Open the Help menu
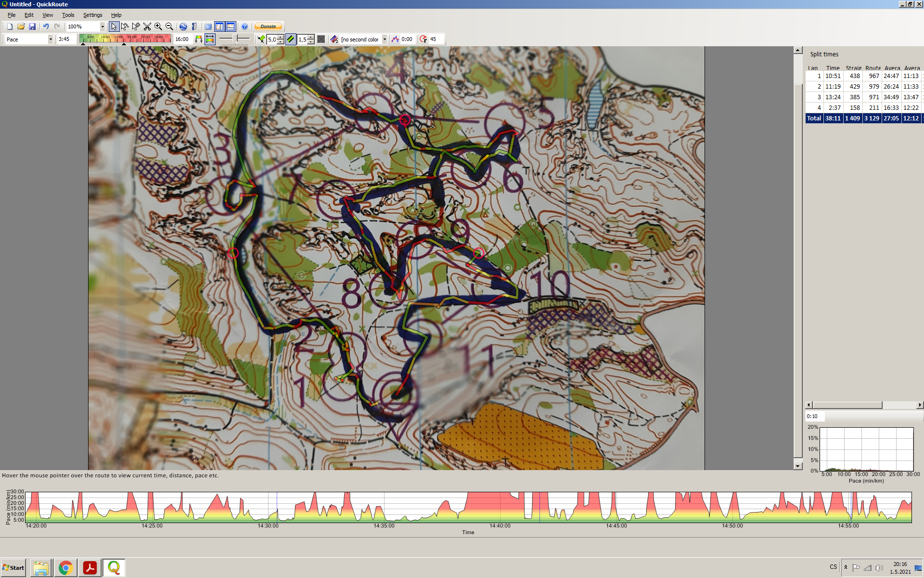The image size is (924, 578). [116, 15]
